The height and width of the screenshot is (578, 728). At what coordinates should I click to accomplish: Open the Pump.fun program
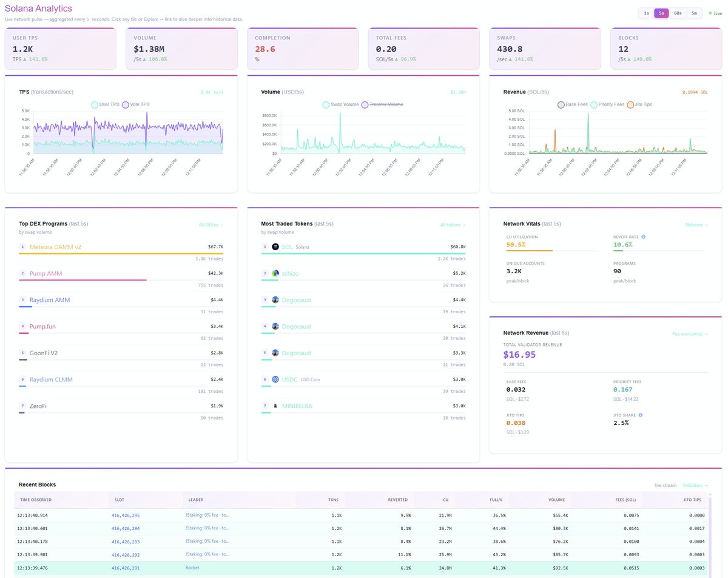pos(42,326)
